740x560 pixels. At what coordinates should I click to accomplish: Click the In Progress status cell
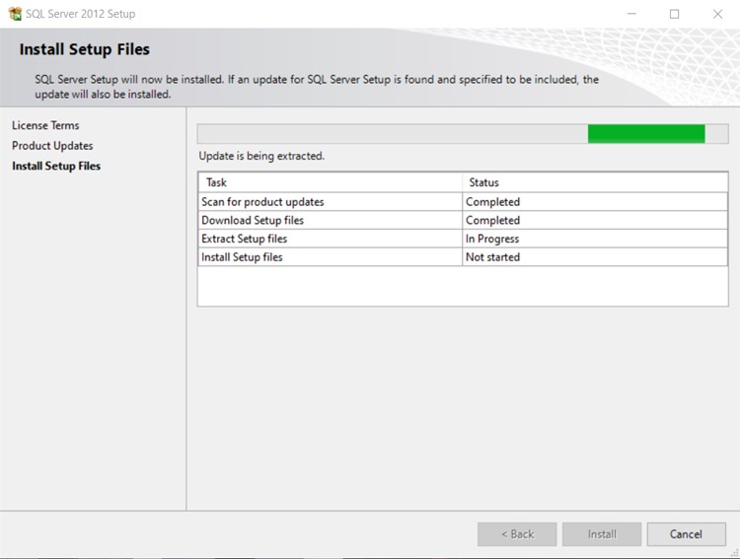click(x=595, y=239)
